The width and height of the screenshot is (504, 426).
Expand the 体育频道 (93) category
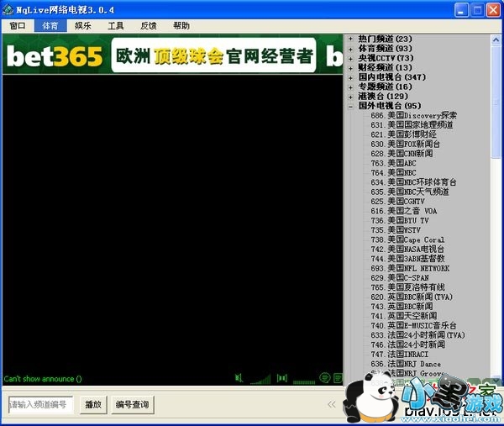click(x=350, y=49)
